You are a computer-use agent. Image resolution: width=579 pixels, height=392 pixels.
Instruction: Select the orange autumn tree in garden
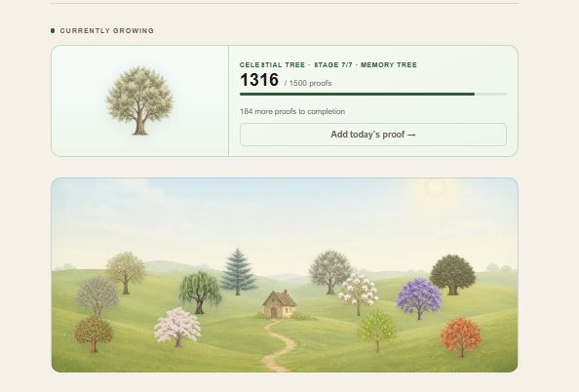461,337
